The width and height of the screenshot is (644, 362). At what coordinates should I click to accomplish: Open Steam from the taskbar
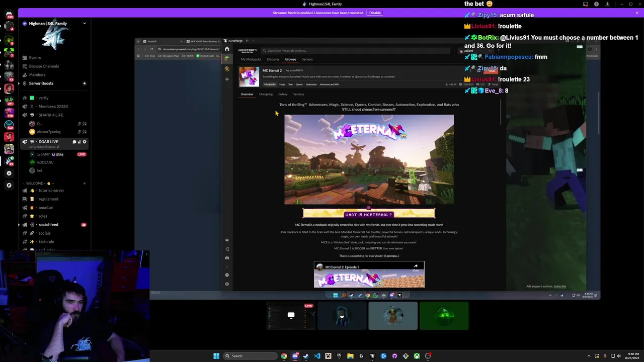(306, 356)
